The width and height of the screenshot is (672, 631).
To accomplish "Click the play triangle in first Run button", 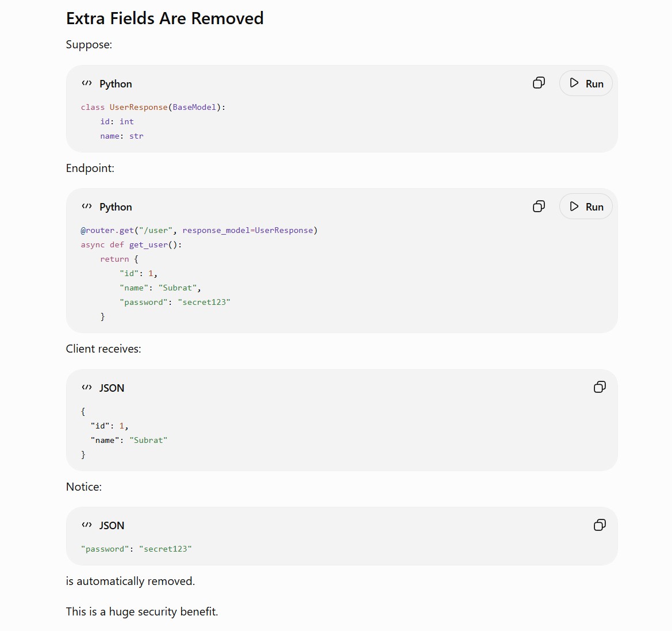I will coord(574,83).
